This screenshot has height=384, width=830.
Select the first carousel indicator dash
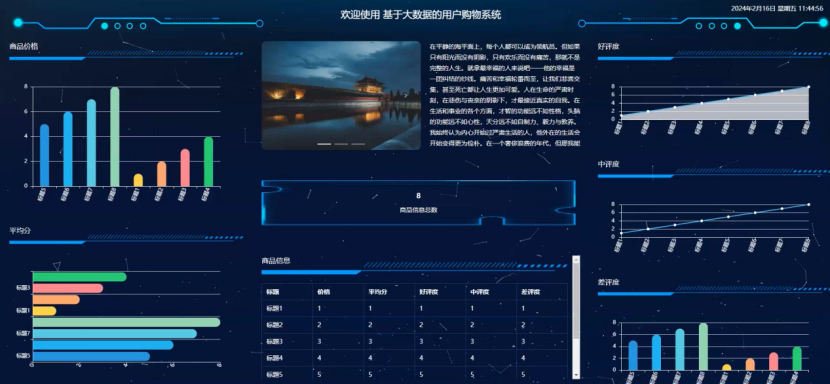[324, 144]
